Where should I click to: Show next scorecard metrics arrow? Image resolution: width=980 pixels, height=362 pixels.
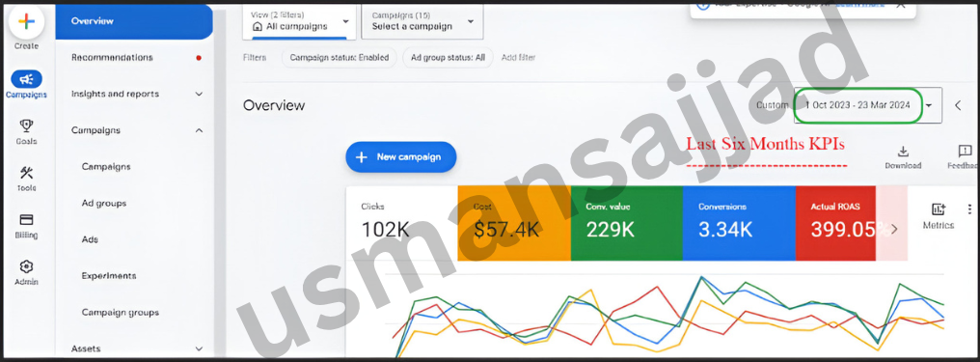pyautogui.click(x=894, y=229)
